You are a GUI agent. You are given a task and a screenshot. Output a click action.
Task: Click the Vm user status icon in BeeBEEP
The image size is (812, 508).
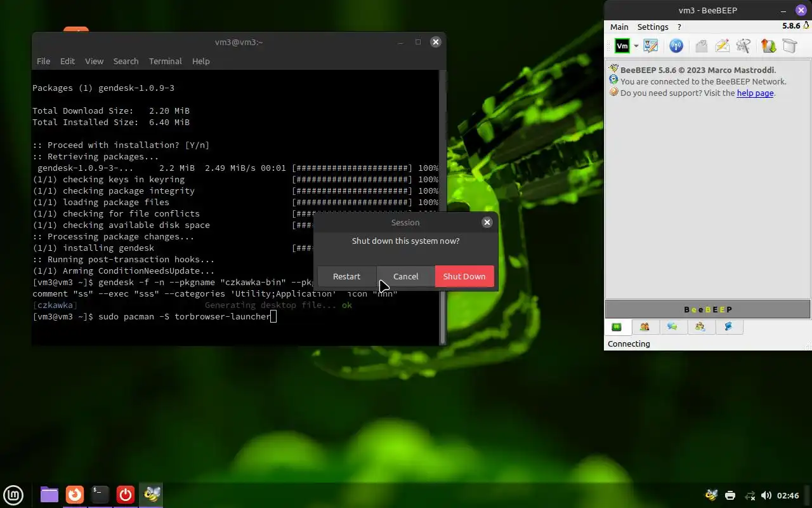622,46
